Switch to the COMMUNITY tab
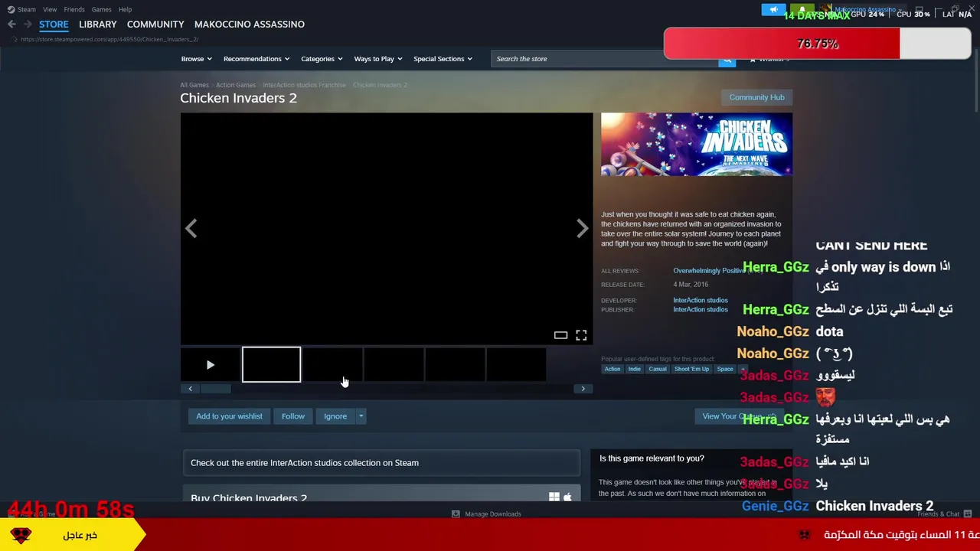The height and width of the screenshot is (551, 980). (155, 24)
